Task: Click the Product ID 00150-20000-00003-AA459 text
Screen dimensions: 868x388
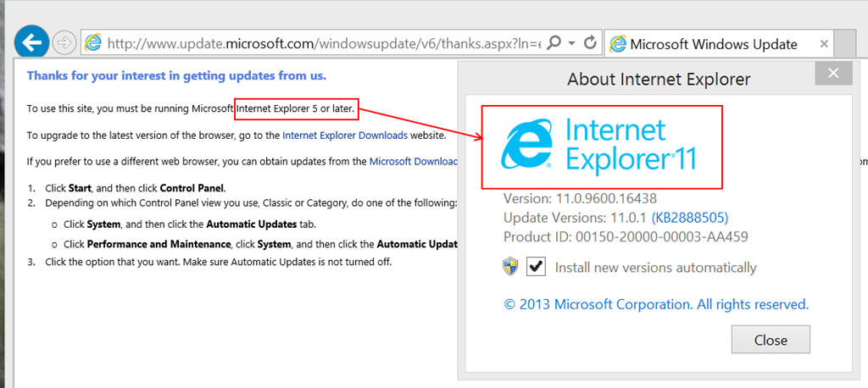Action: click(626, 237)
